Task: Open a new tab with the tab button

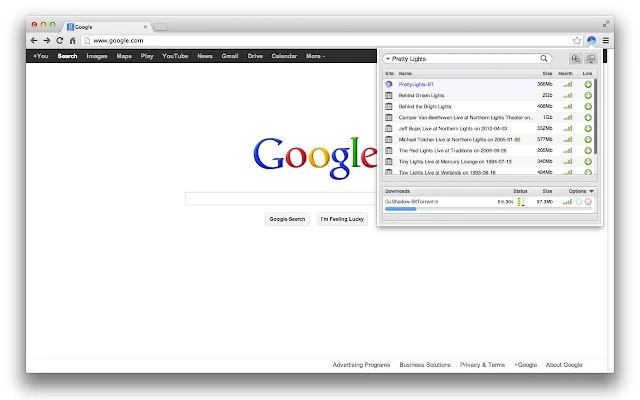Action: coord(161,27)
